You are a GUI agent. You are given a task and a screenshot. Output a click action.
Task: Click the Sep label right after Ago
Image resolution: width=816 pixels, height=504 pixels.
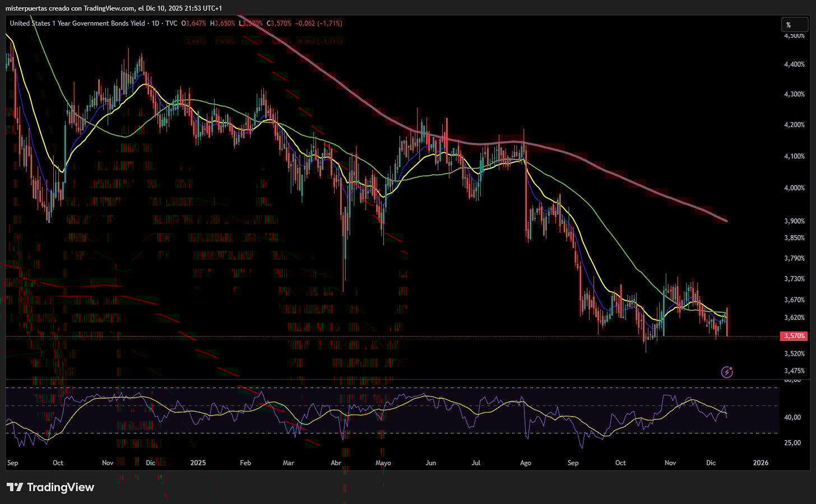point(573,463)
